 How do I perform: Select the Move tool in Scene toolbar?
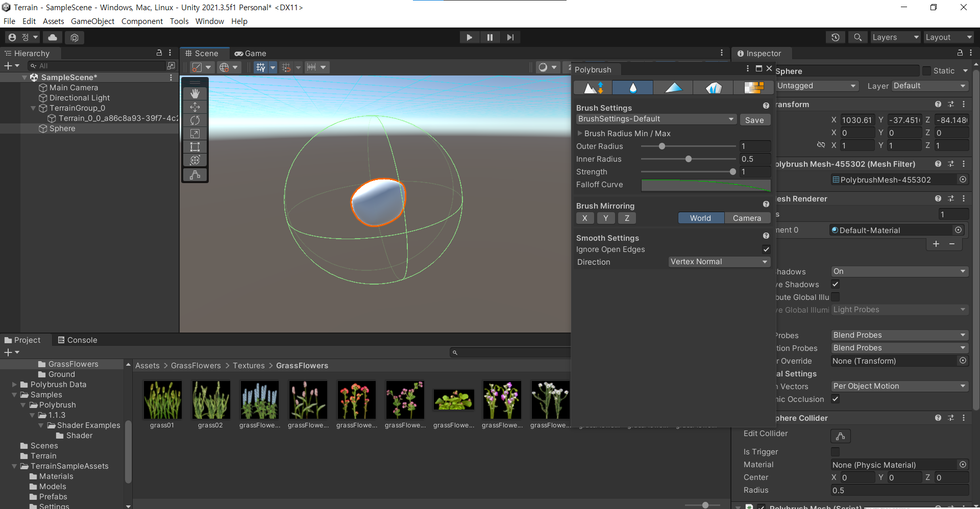point(195,107)
